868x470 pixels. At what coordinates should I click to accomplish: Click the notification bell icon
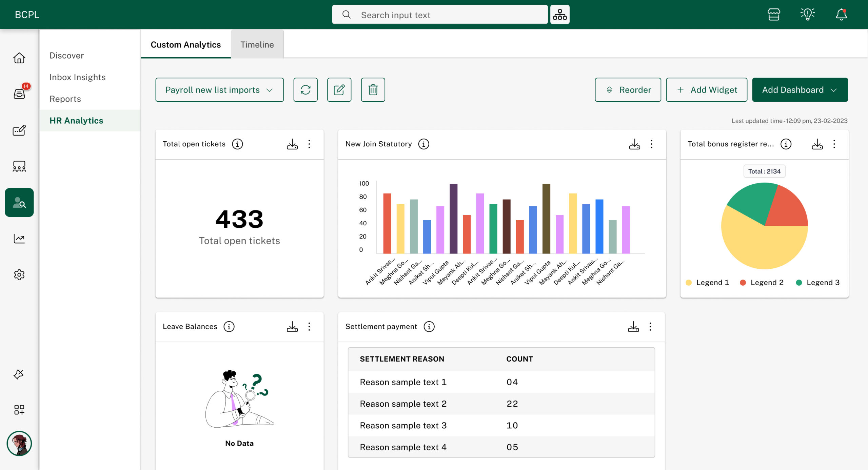[x=841, y=15]
